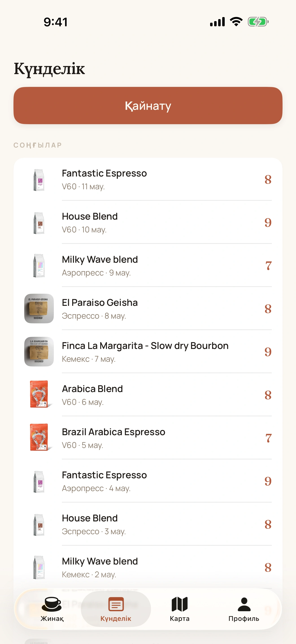Select the Күнделік journal tab icon
Screen dimensions: 296x644
(116, 604)
